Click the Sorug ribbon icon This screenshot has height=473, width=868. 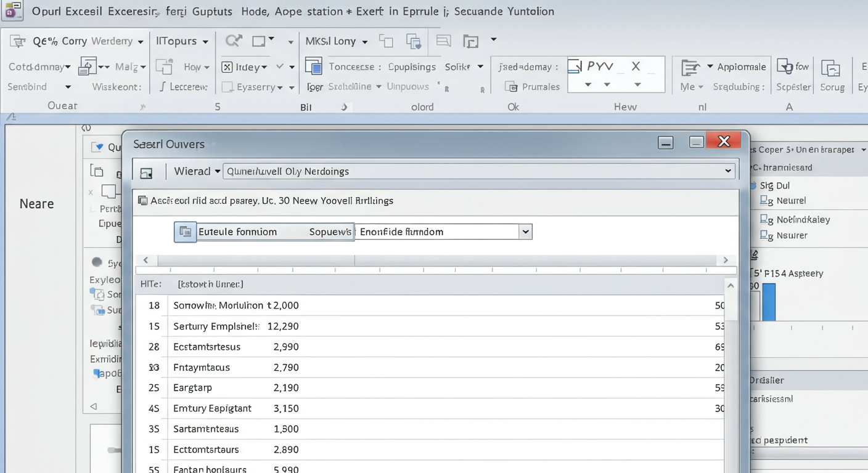(x=831, y=68)
